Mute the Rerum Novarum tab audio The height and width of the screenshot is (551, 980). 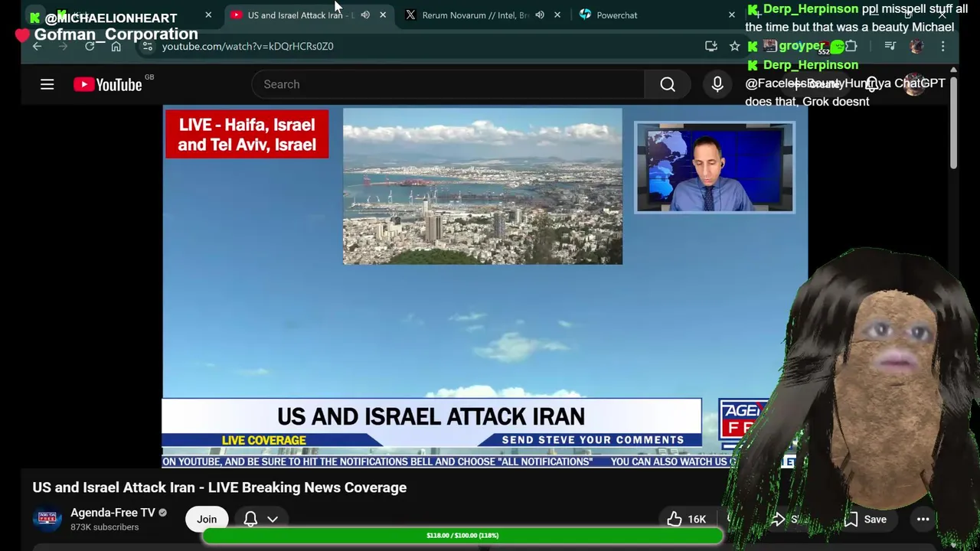(540, 15)
